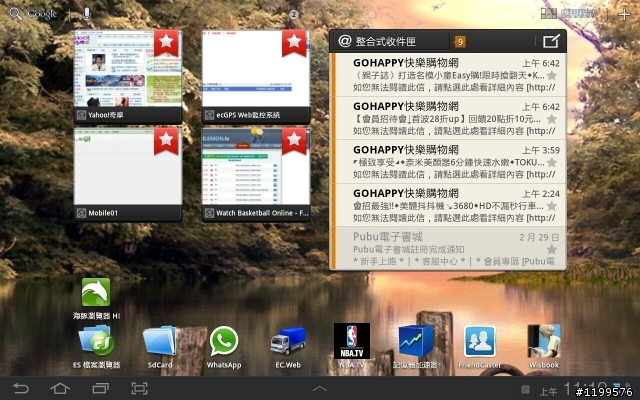Tap the Google search magnifier icon

(x=16, y=13)
